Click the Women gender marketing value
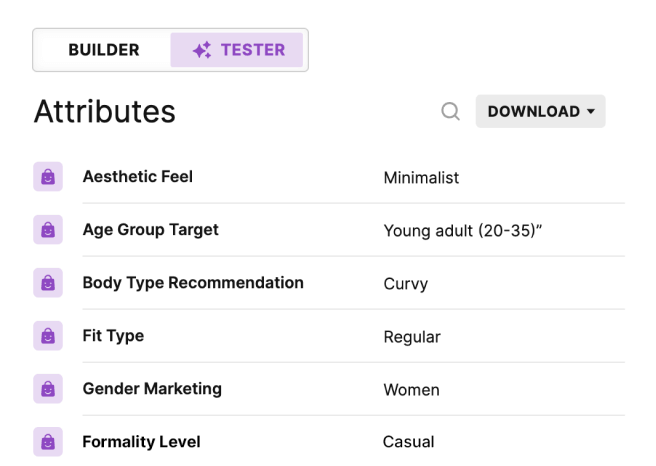 [x=411, y=390]
